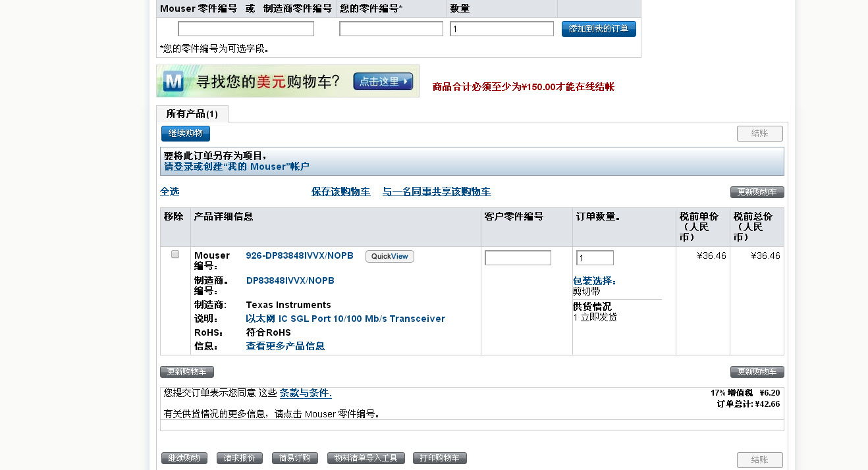Click the 结账 button below the products tab
The image size is (868, 470).
(760, 134)
